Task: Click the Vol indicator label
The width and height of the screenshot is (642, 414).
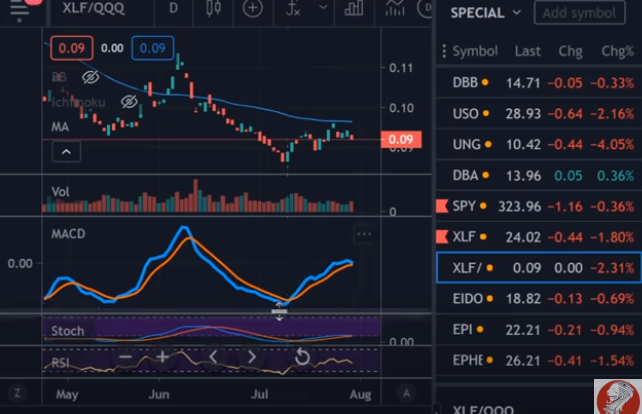Action: 61,192
